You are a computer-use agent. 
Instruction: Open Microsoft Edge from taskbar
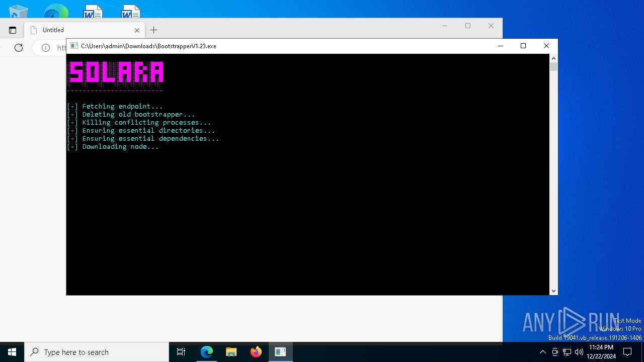pos(207,352)
